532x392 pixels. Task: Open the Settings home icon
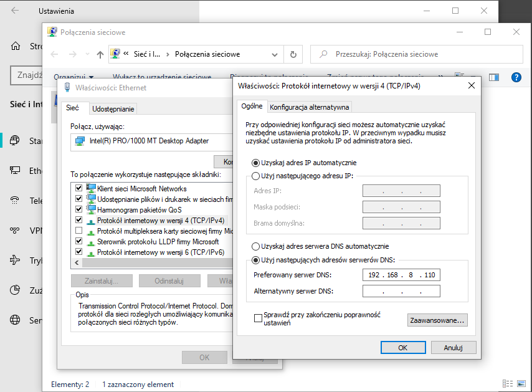coord(16,46)
